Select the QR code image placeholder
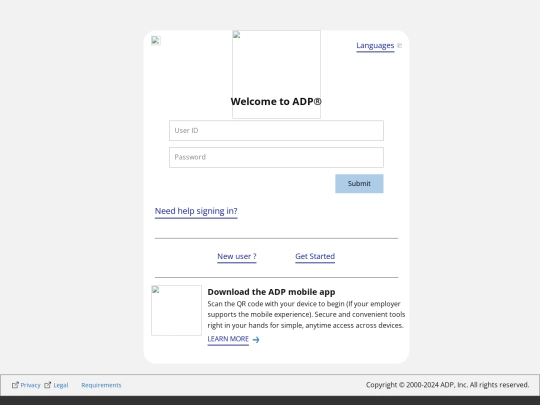 pyautogui.click(x=176, y=310)
